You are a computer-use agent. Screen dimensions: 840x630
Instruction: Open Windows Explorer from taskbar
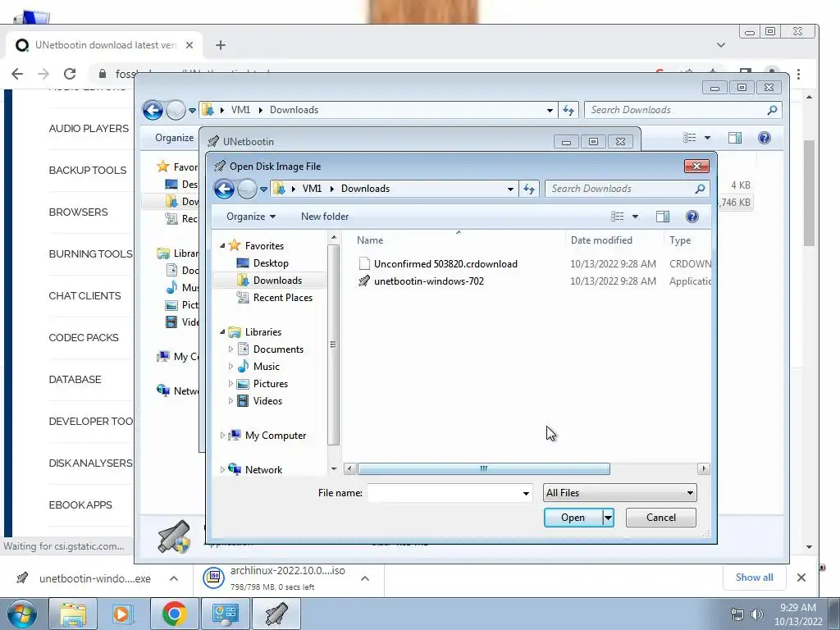[73, 614]
